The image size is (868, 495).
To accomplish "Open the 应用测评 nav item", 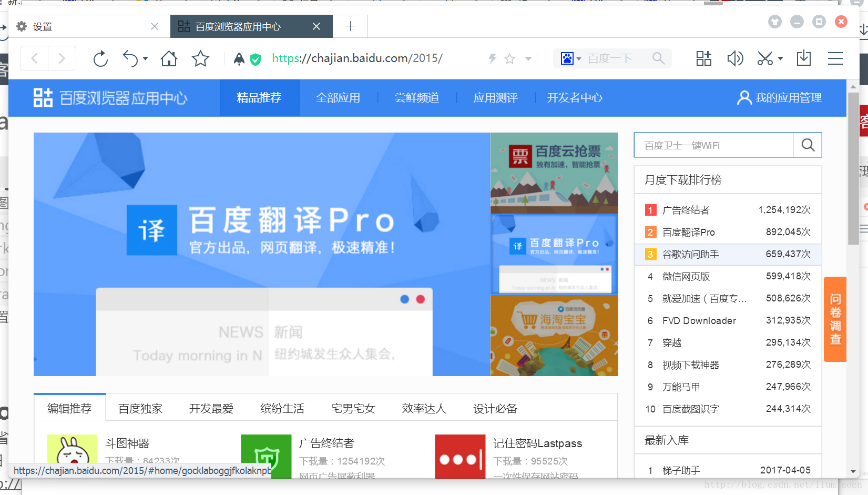I will [x=496, y=98].
